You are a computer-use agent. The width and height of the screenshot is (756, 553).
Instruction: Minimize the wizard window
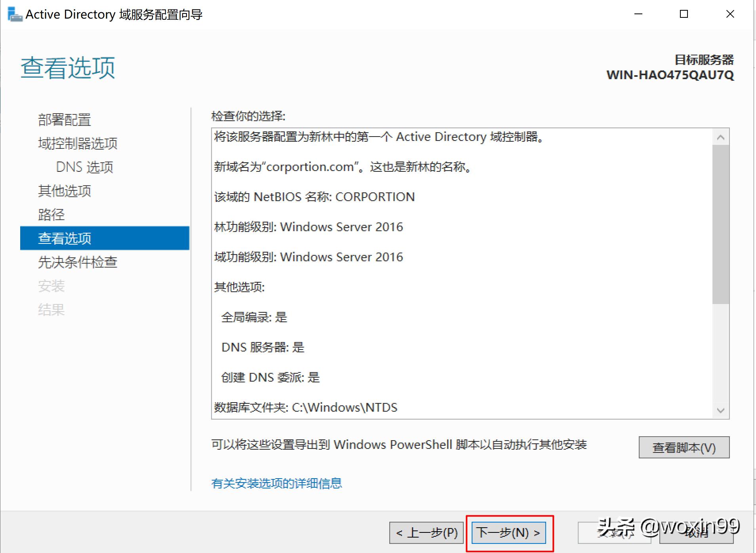tap(638, 14)
